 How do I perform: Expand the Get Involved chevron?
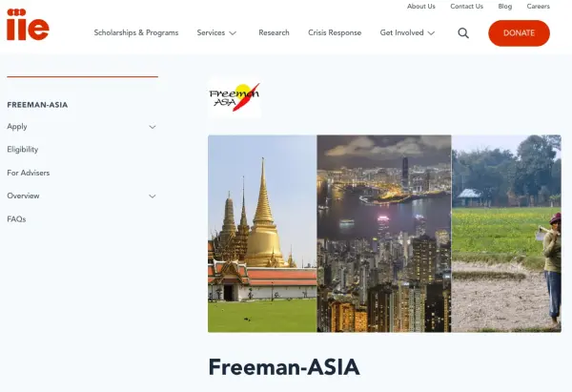(431, 33)
